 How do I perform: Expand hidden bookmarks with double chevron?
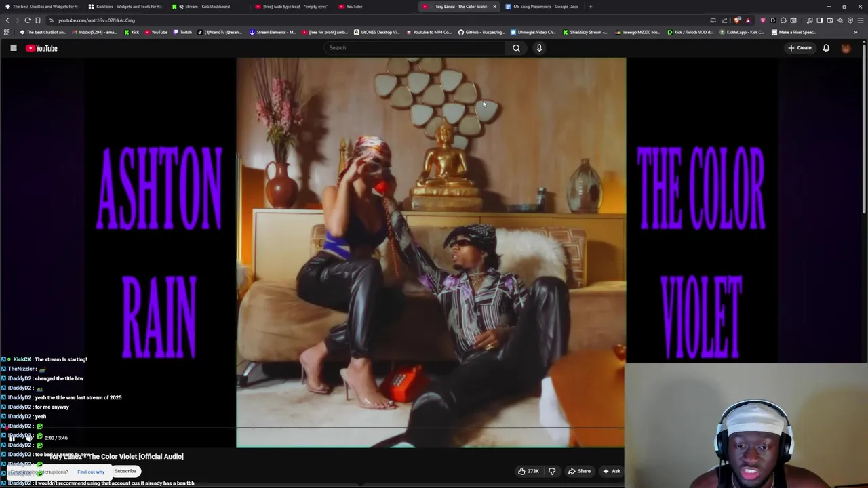click(855, 32)
